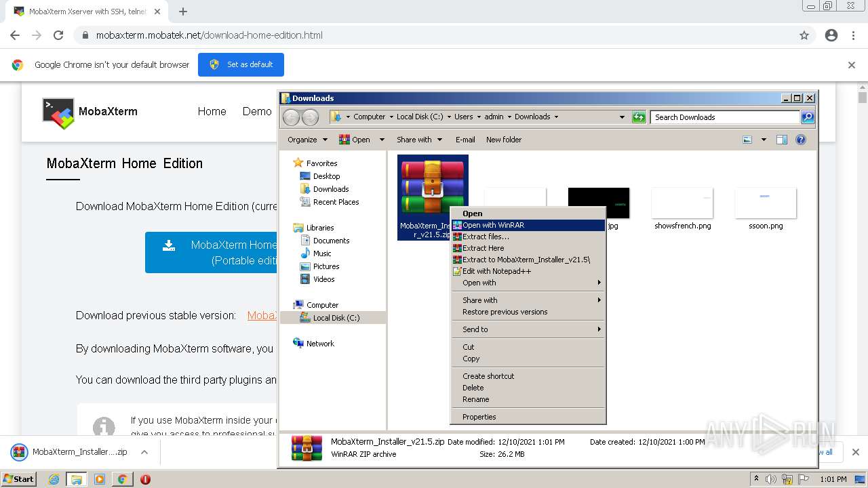The width and height of the screenshot is (868, 488).
Task: Open a new Chrome tab with plus
Action: [183, 12]
